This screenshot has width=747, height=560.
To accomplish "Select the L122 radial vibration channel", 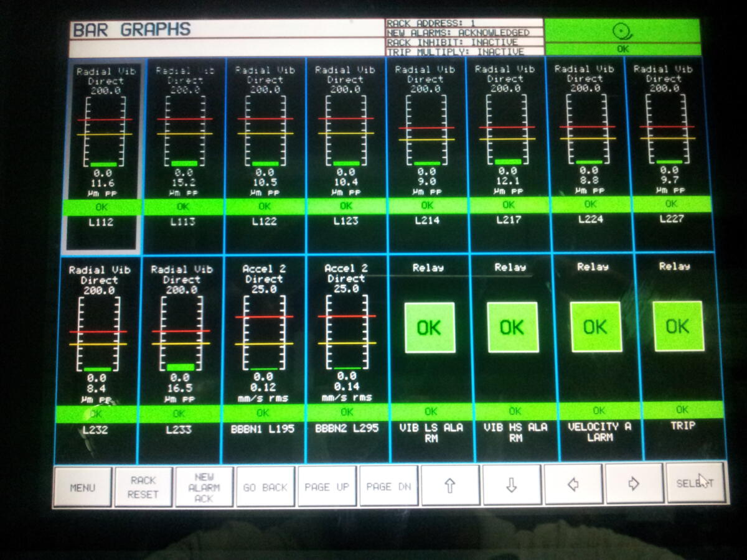I will (265, 156).
